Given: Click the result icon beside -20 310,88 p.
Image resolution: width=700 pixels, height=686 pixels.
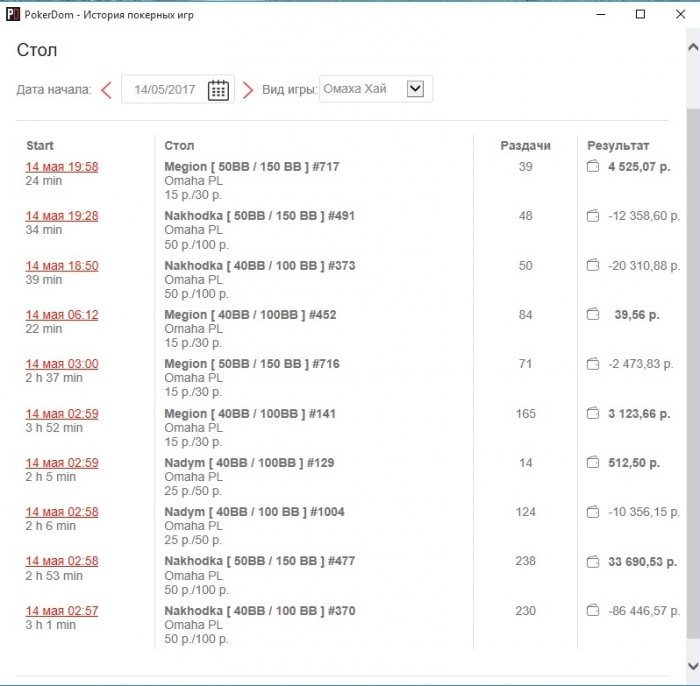Looking at the screenshot, I should (x=592, y=266).
